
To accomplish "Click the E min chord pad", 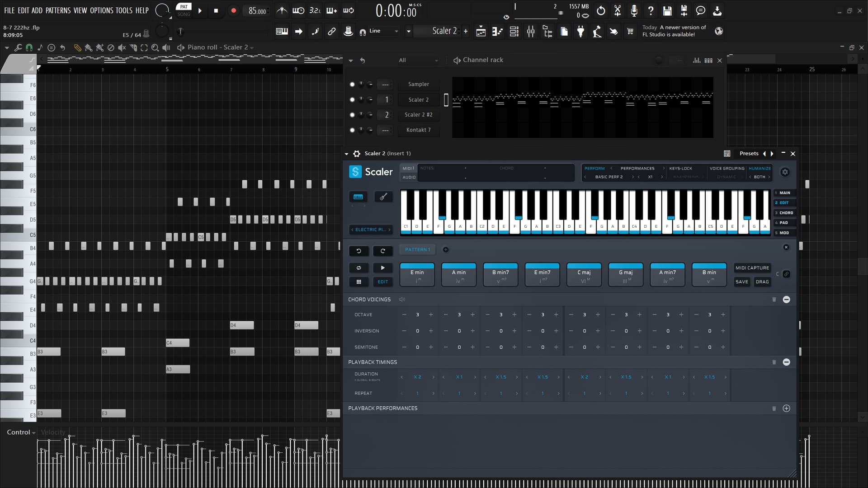I will [x=417, y=275].
